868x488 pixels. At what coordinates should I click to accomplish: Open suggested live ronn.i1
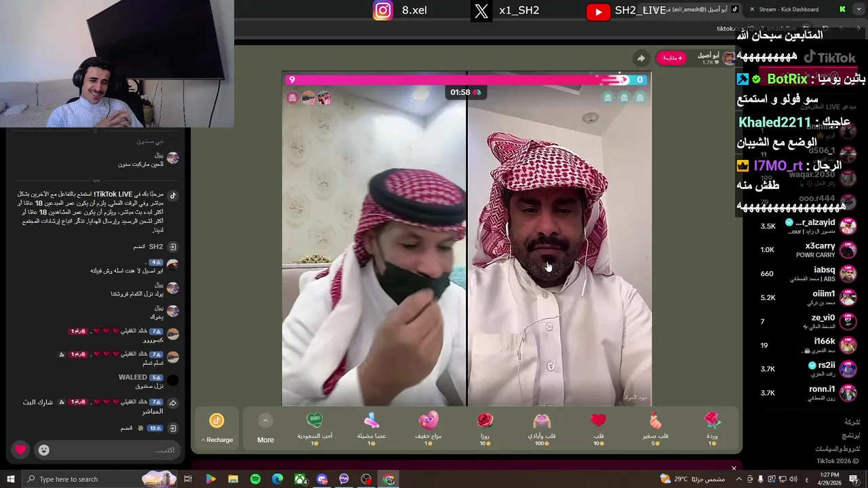807,392
